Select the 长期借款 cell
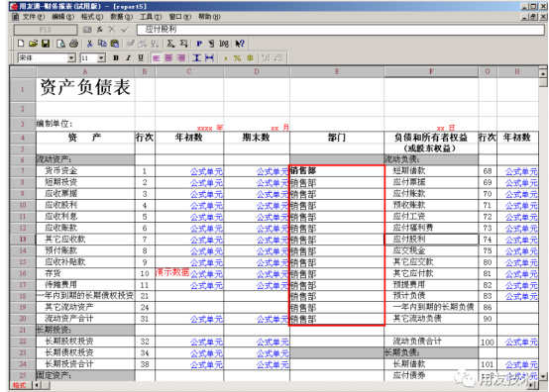 431,364
